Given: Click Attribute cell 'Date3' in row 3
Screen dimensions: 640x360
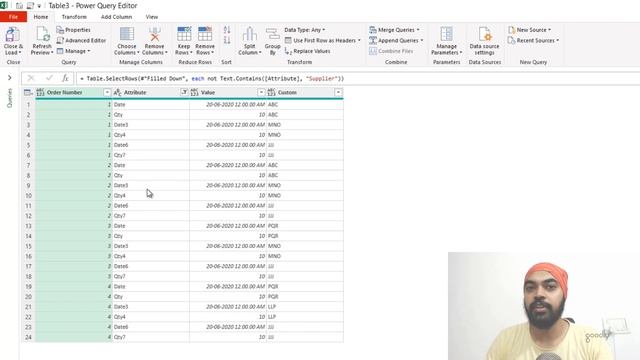Looking at the screenshot, I should tap(151, 125).
